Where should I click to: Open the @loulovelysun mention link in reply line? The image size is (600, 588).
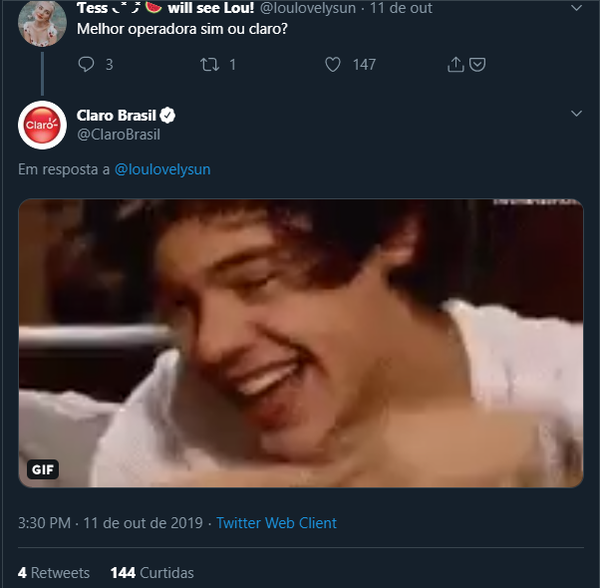pos(162,169)
